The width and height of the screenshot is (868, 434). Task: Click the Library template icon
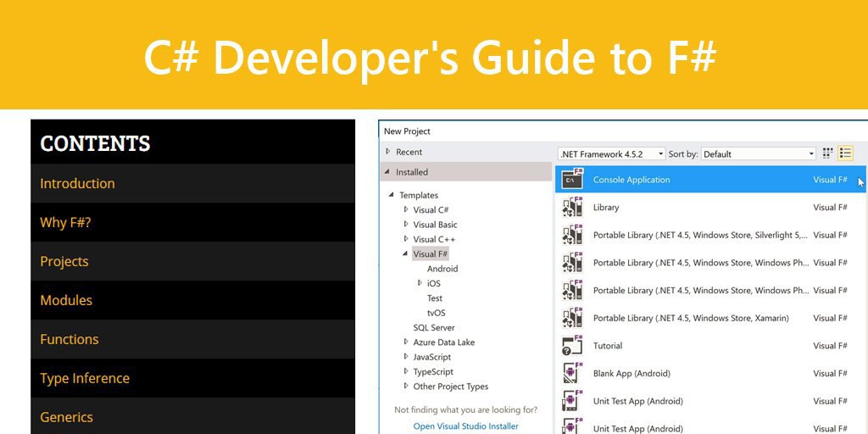572,207
